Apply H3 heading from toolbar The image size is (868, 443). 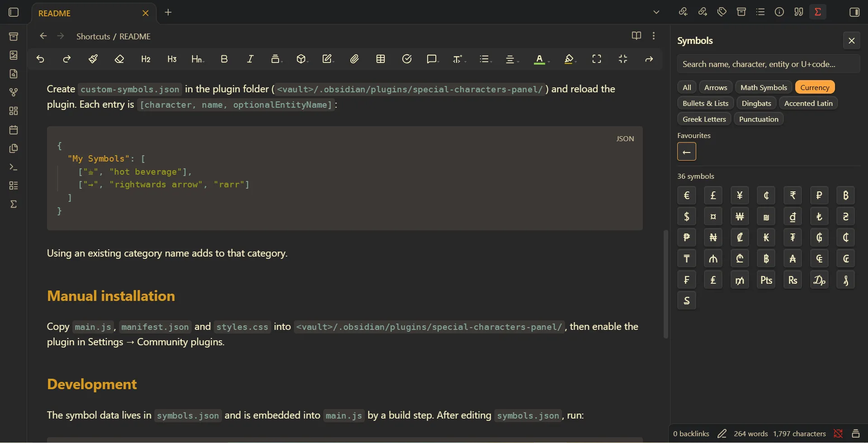(172, 59)
